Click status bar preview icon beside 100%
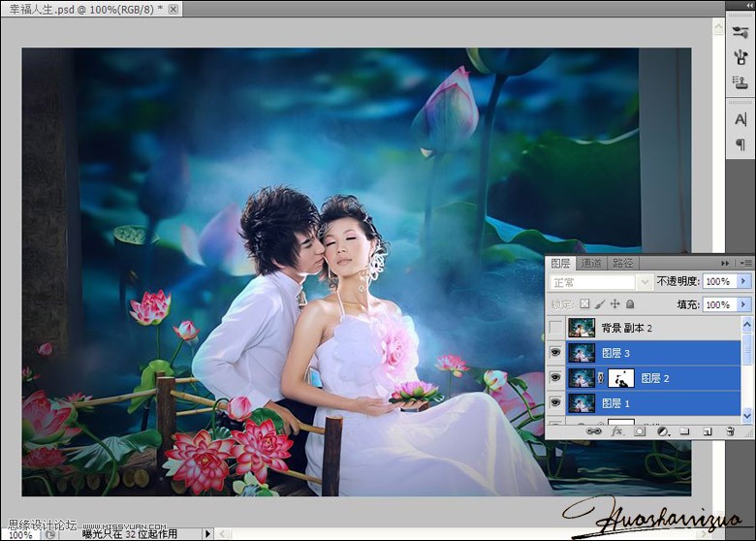This screenshot has height=541, width=756. (50, 535)
